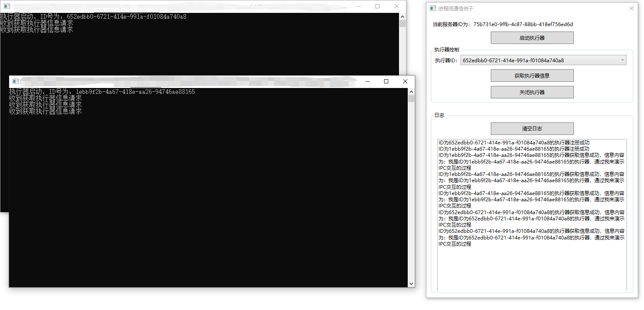Viewport: 644px width, 310px height.
Task: Click the 执行器ID: label
Action: (446, 60)
